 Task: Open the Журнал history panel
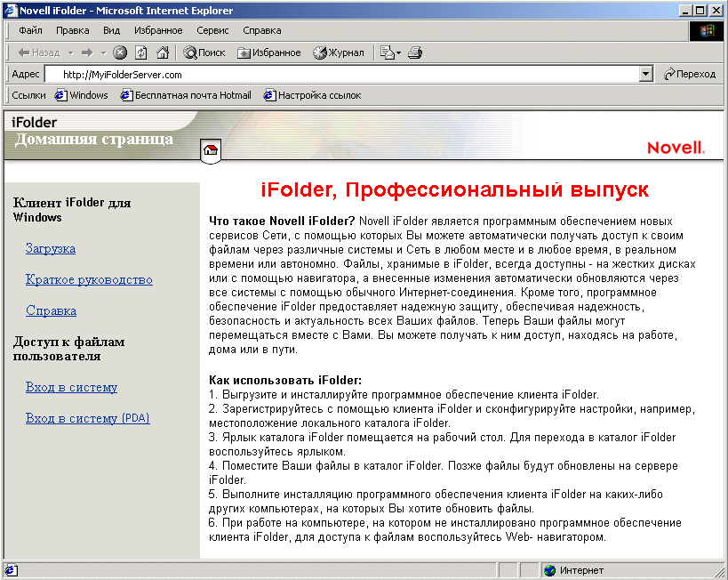tap(339, 53)
